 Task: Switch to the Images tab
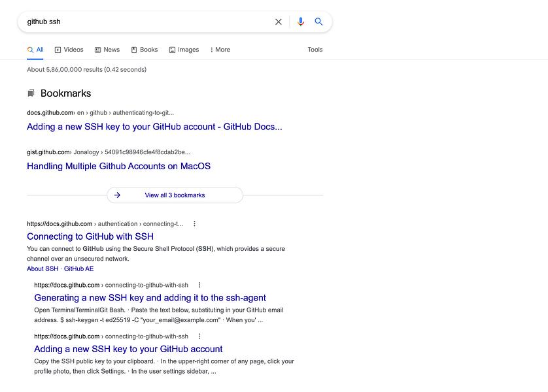(184, 50)
